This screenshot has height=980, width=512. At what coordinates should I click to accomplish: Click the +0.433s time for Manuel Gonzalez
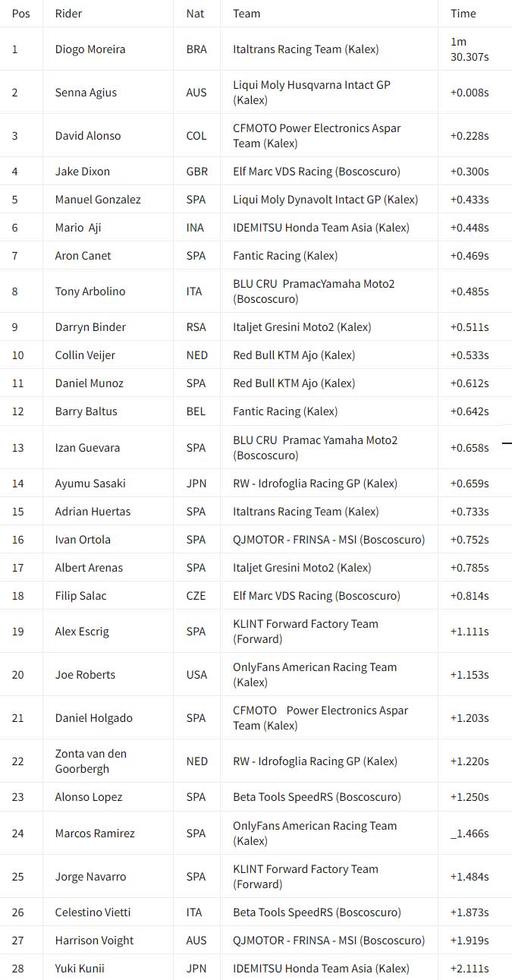pos(470,200)
